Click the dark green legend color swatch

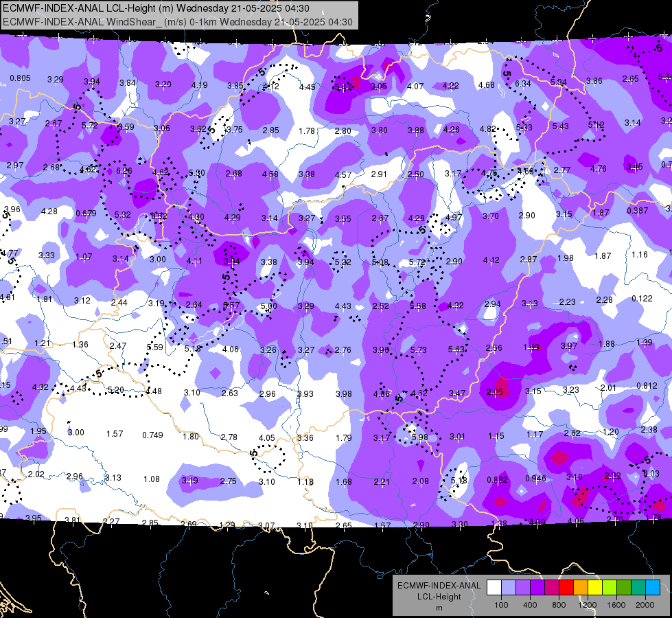coord(623,587)
